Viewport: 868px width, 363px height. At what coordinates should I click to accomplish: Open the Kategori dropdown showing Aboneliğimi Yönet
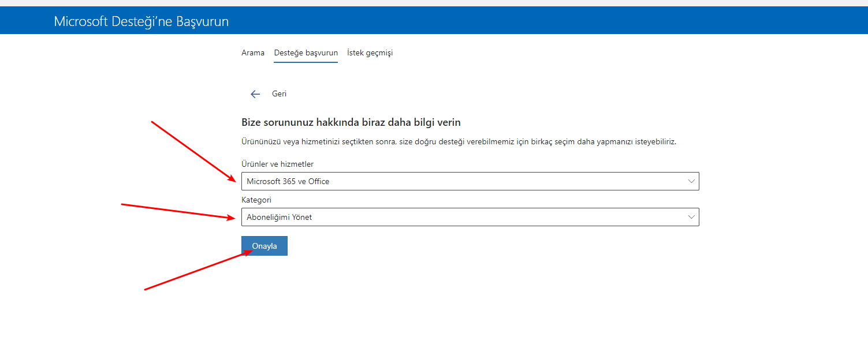pyautogui.click(x=470, y=217)
